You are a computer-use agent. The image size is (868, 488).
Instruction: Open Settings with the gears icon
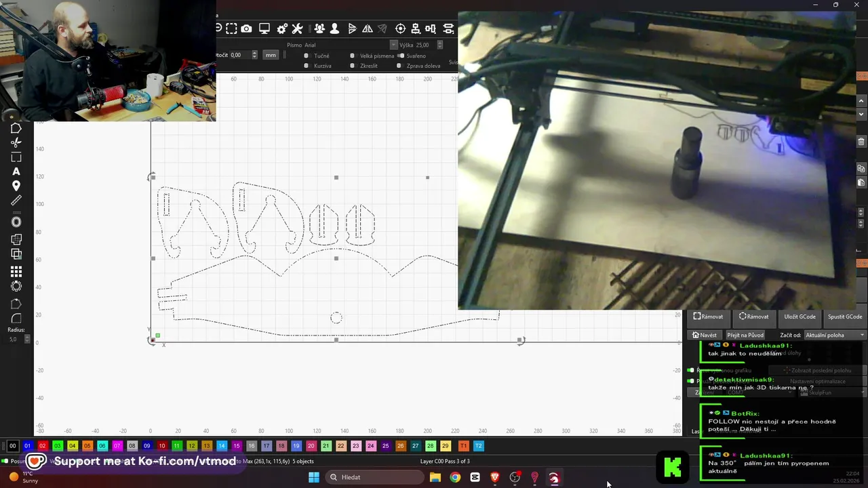282,28
